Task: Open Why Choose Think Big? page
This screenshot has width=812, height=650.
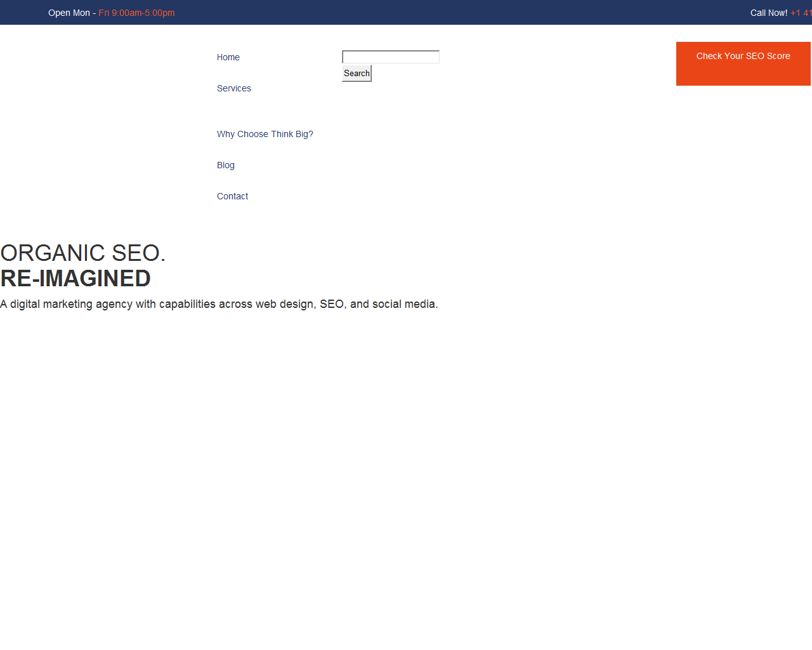Action: click(265, 134)
